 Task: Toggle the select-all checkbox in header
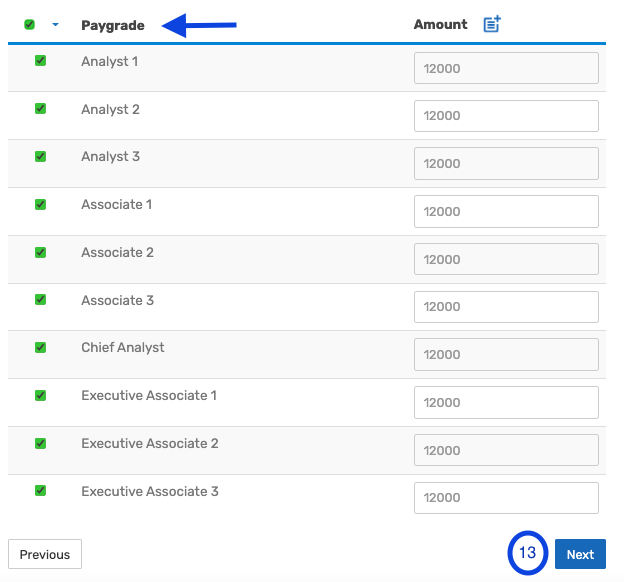tap(29, 25)
